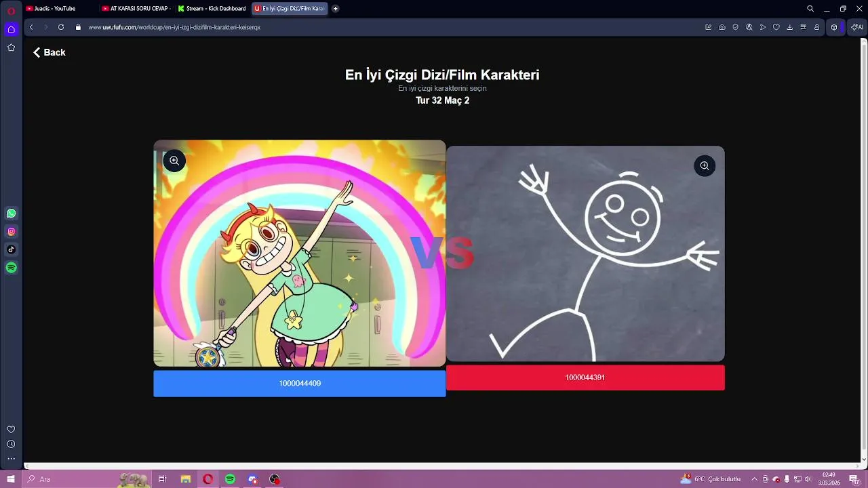
Task: Open Easy Setup sliders icon
Action: 804,27
